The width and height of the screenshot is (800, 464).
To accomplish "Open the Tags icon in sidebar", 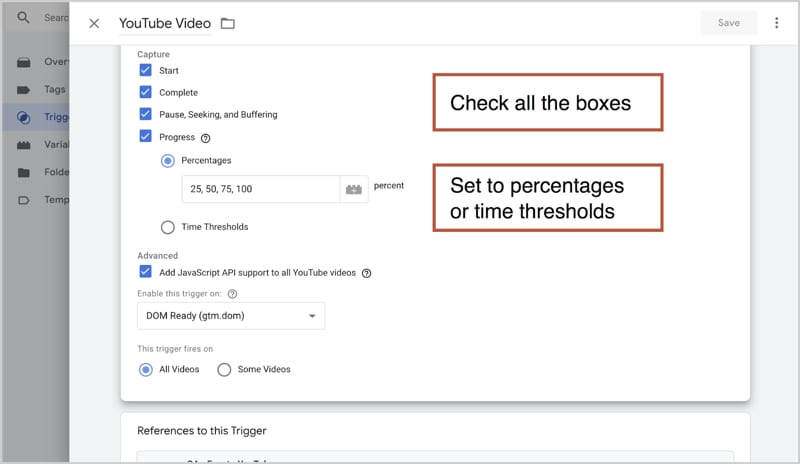I will [x=23, y=90].
